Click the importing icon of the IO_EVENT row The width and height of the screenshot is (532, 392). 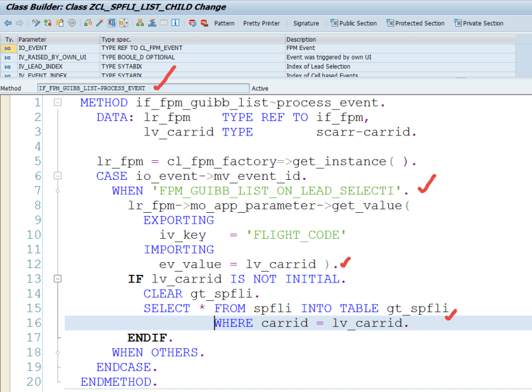(8, 48)
